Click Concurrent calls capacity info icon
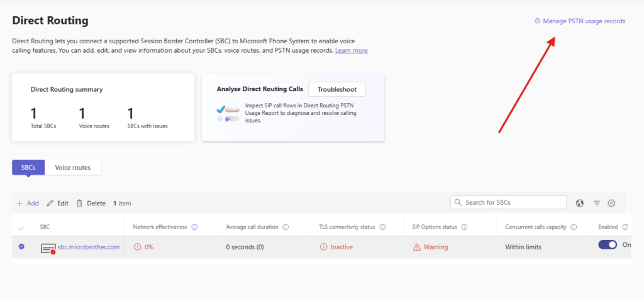Viewport: 644px width, 299px height. coord(573,227)
